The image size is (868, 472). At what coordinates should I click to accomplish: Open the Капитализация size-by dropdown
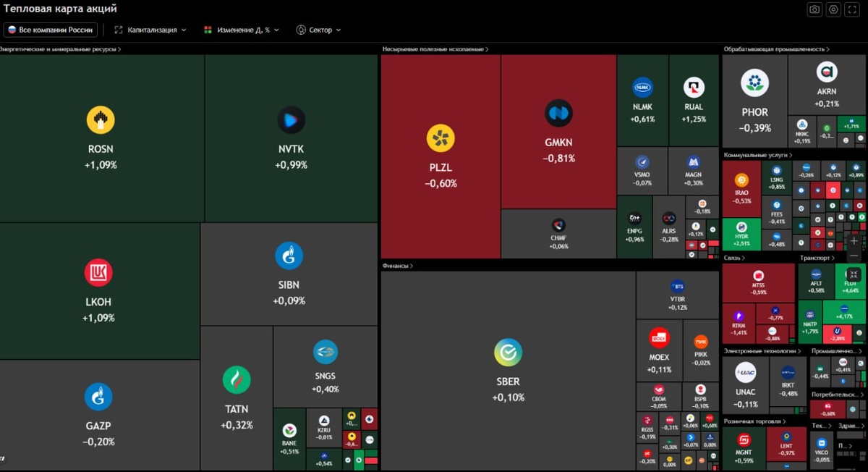(150, 30)
